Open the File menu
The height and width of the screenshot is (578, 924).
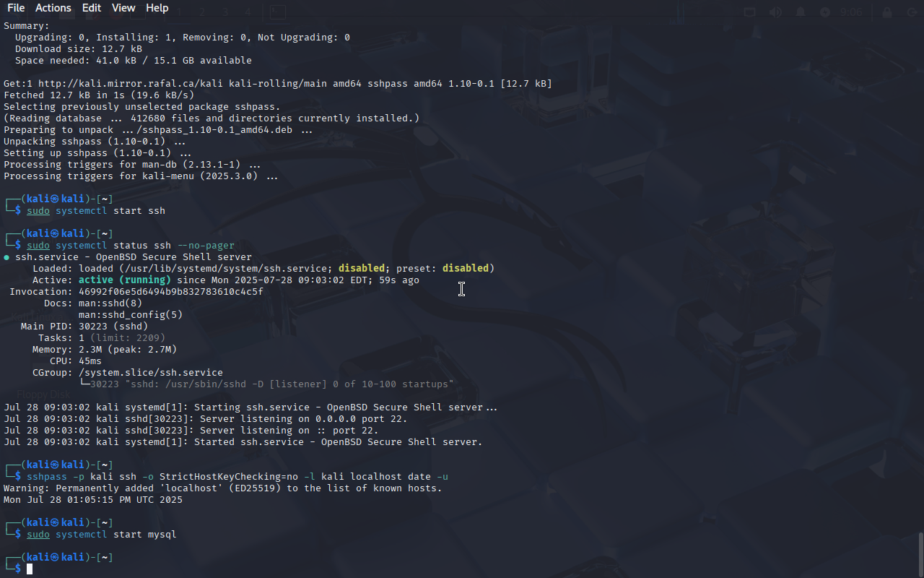[16, 8]
